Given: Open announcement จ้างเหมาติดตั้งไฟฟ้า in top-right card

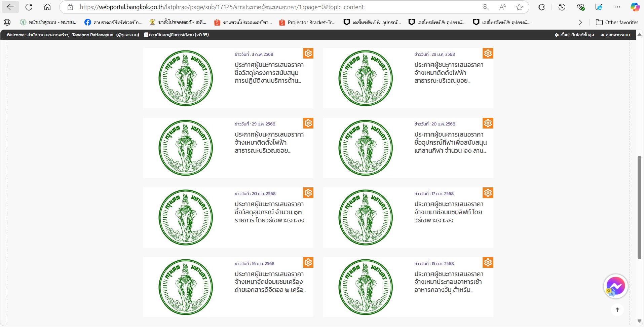Looking at the screenshot, I should [x=449, y=73].
